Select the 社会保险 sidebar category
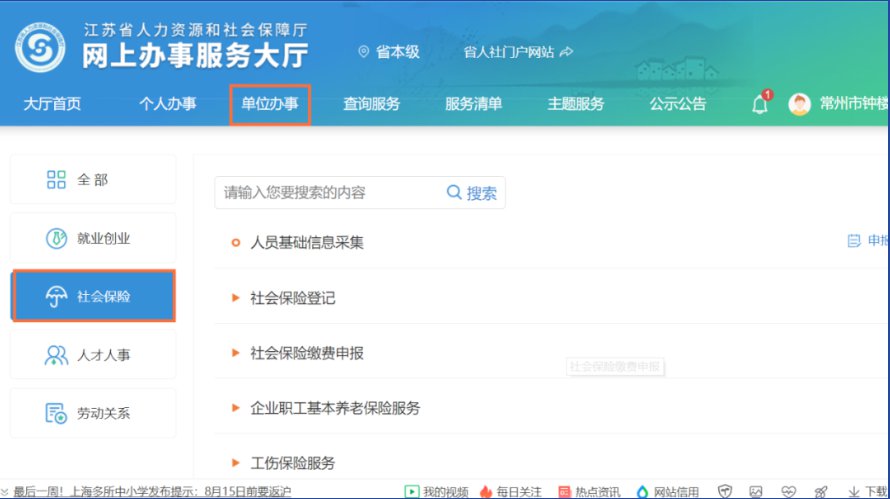This screenshot has width=890, height=499. tap(93, 296)
